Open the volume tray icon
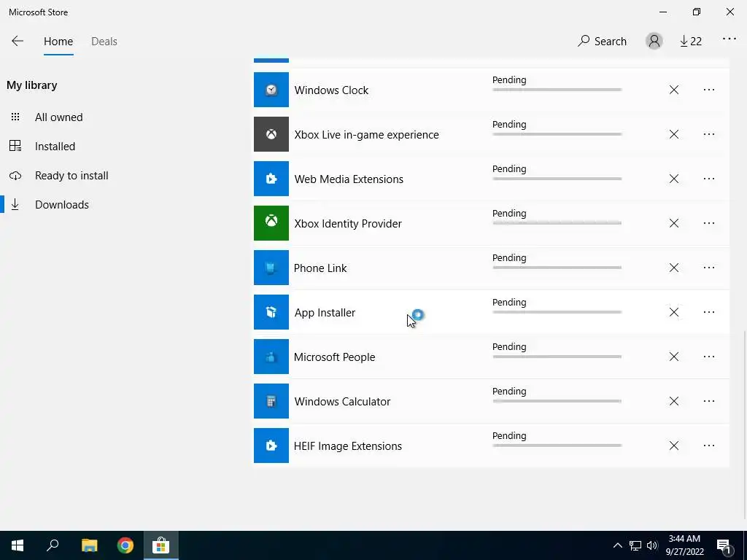 point(652,545)
